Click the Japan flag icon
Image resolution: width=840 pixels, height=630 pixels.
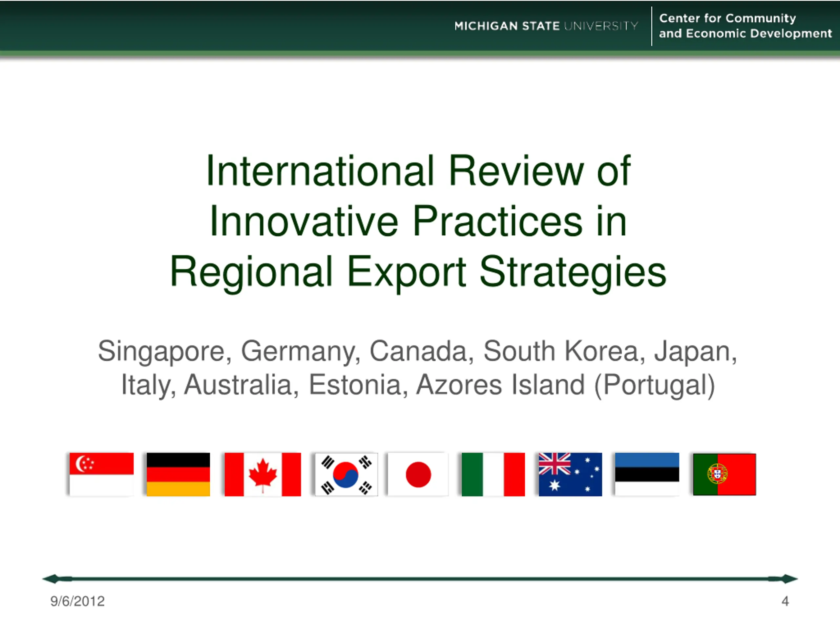click(x=418, y=474)
